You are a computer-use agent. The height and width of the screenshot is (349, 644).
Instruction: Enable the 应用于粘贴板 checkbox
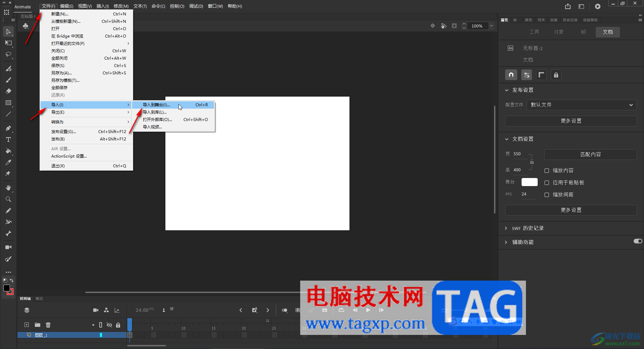pos(547,183)
